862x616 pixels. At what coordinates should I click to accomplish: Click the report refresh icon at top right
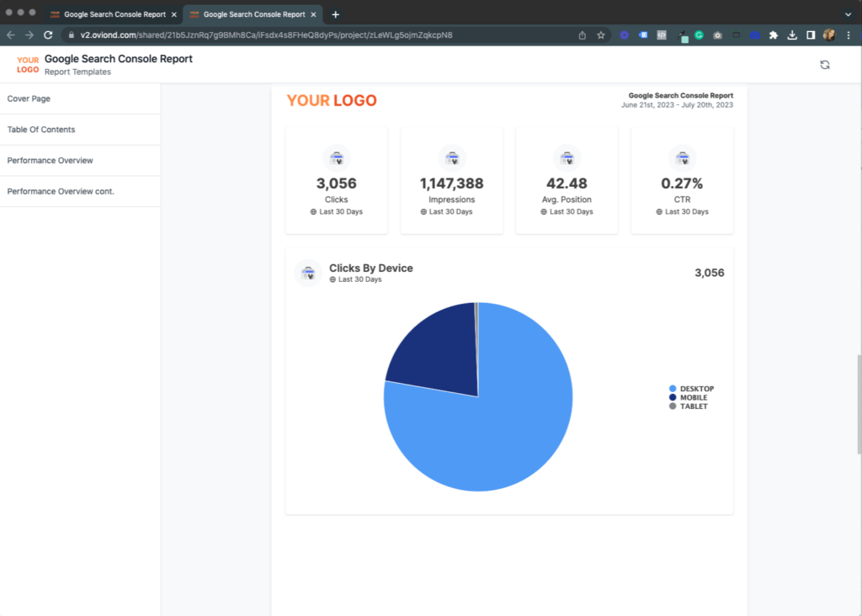(825, 65)
